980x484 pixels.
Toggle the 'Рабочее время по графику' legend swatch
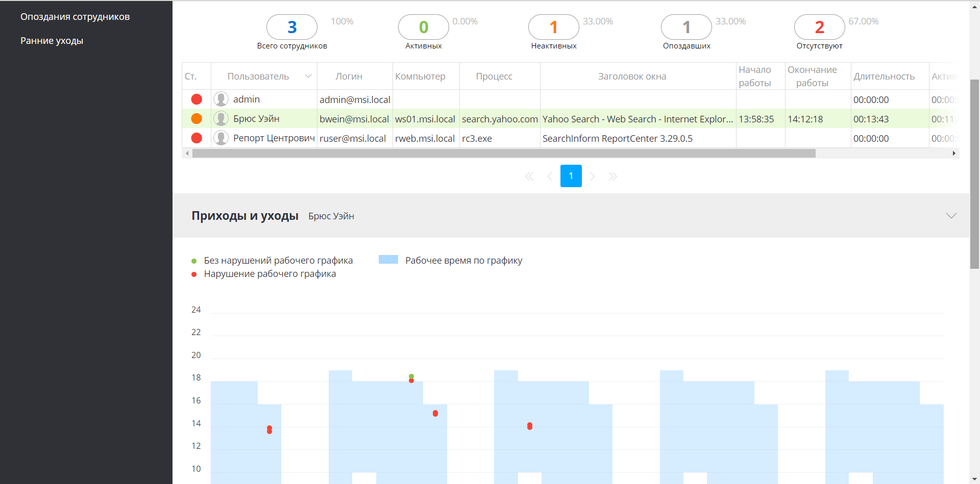click(x=388, y=260)
